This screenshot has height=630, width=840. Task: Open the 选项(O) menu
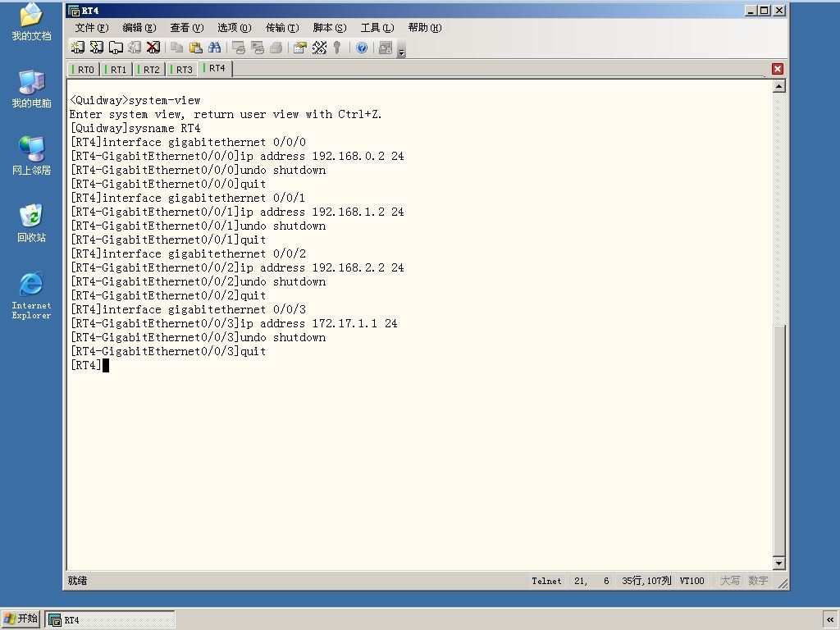(234, 28)
